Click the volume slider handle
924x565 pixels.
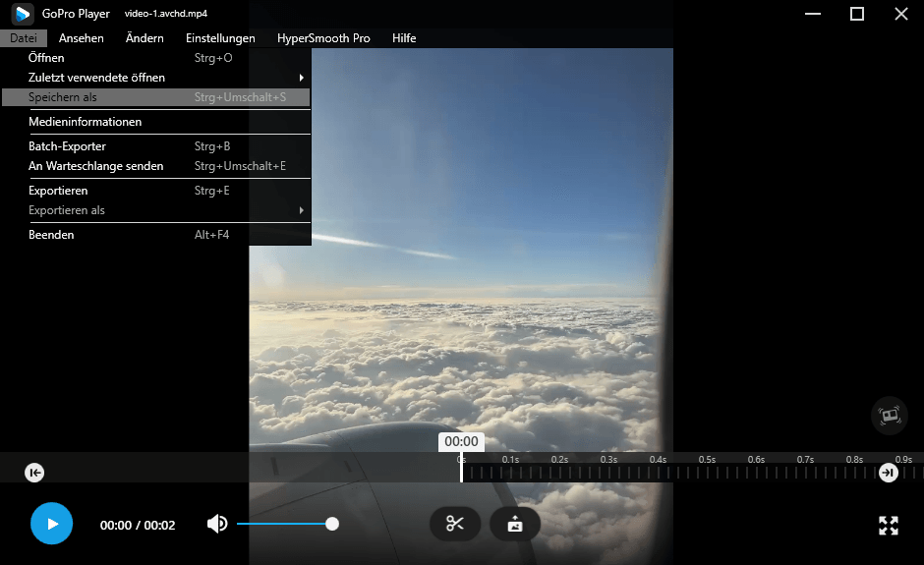click(332, 524)
